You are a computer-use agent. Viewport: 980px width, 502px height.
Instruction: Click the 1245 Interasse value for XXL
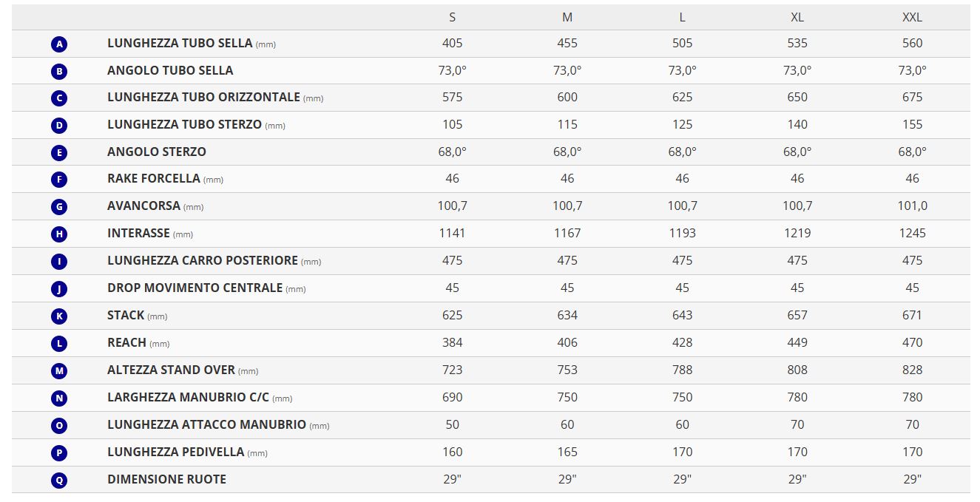pyautogui.click(x=912, y=233)
